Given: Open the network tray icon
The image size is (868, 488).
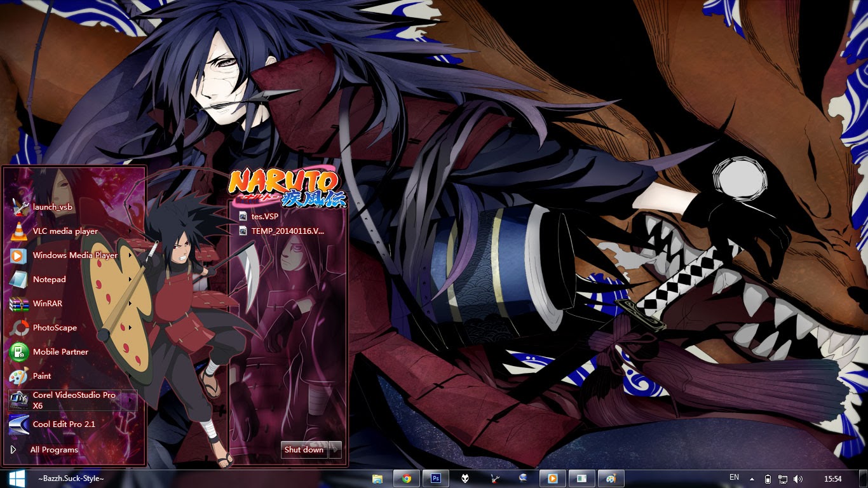Looking at the screenshot, I should [783, 479].
